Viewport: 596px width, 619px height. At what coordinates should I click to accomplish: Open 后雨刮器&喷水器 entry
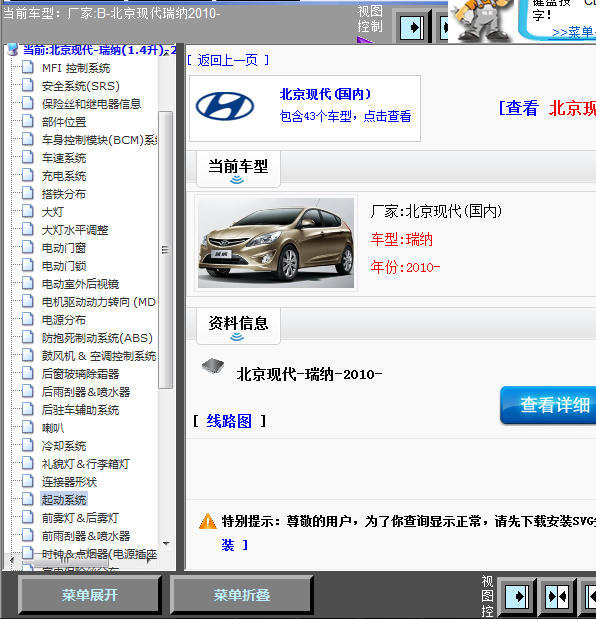[x=86, y=392]
